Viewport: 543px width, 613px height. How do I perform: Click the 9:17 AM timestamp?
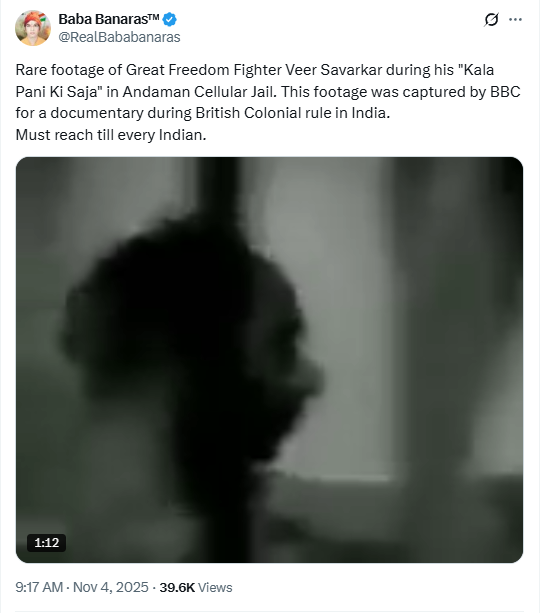[x=39, y=587]
